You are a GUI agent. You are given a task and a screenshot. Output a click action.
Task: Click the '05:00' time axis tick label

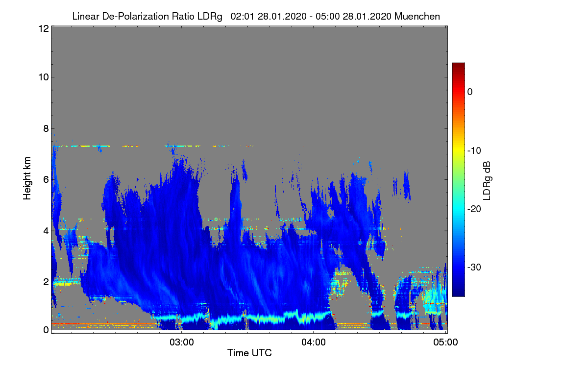pos(446,342)
